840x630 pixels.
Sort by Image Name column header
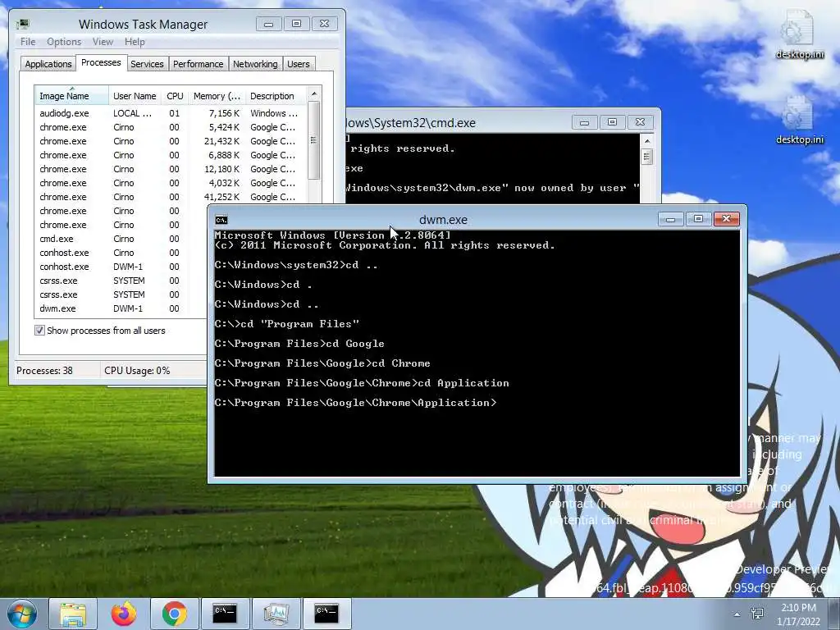coord(72,96)
